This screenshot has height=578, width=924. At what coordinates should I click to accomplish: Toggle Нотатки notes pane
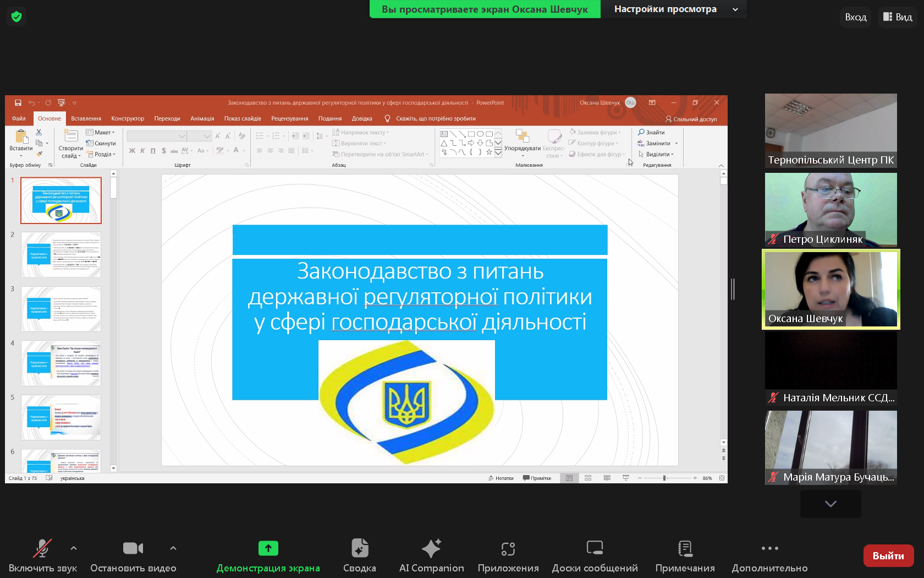(501, 478)
